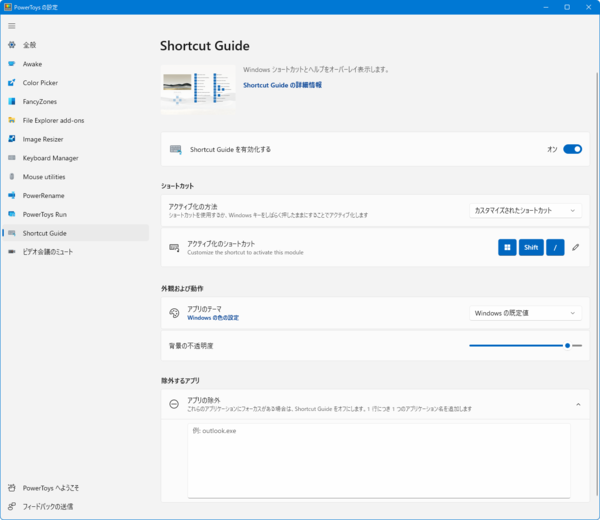
Task: Open the activation method dropdown
Action: pos(525,210)
